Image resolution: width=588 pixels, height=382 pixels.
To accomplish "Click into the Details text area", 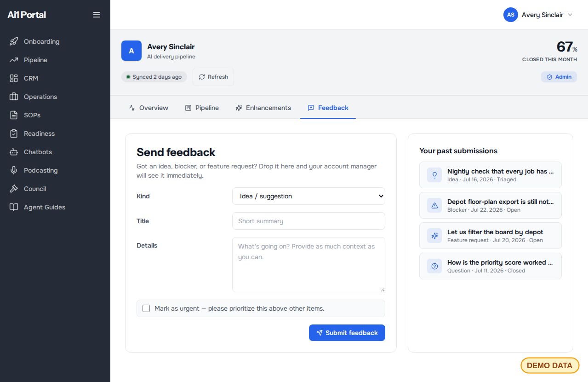I will (x=308, y=265).
